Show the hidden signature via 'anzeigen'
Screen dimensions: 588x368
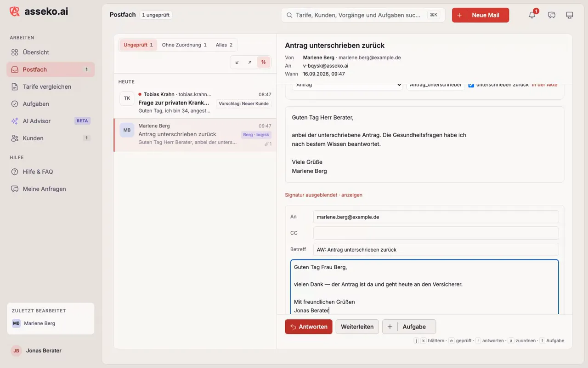click(352, 195)
